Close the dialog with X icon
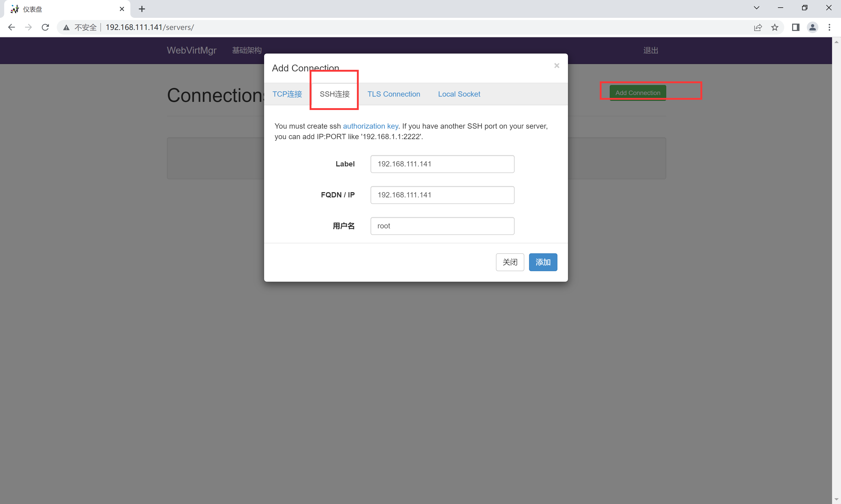This screenshot has width=841, height=504. tap(556, 66)
